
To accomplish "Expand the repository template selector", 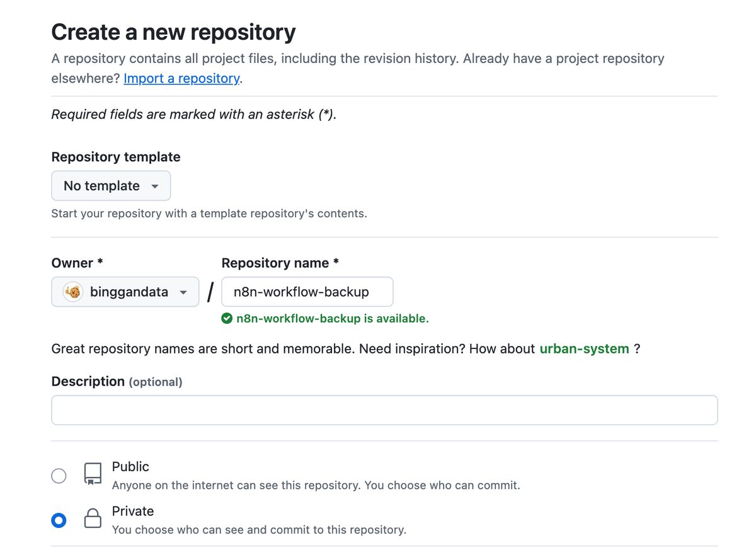I will click(111, 186).
